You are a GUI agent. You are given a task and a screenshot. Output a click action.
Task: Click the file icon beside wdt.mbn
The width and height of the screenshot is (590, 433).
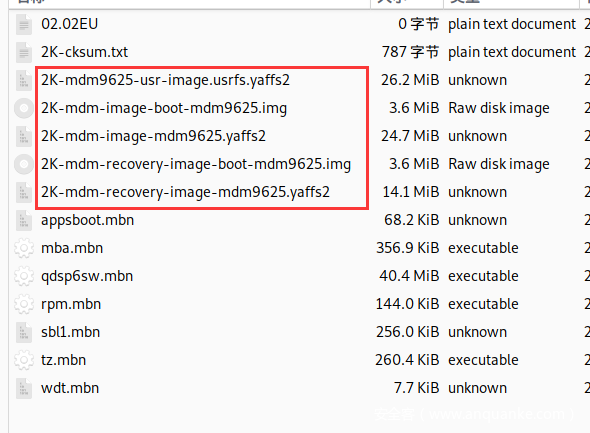coord(24,388)
